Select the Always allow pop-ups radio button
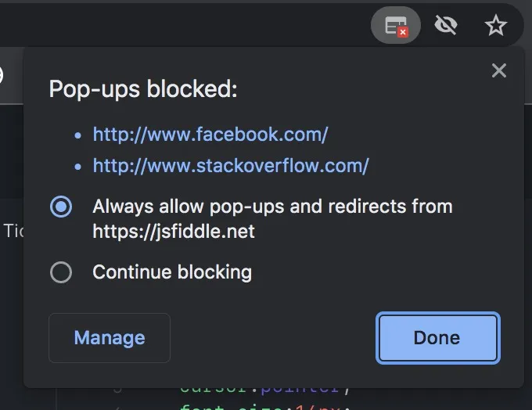The image size is (532, 410). click(61, 207)
